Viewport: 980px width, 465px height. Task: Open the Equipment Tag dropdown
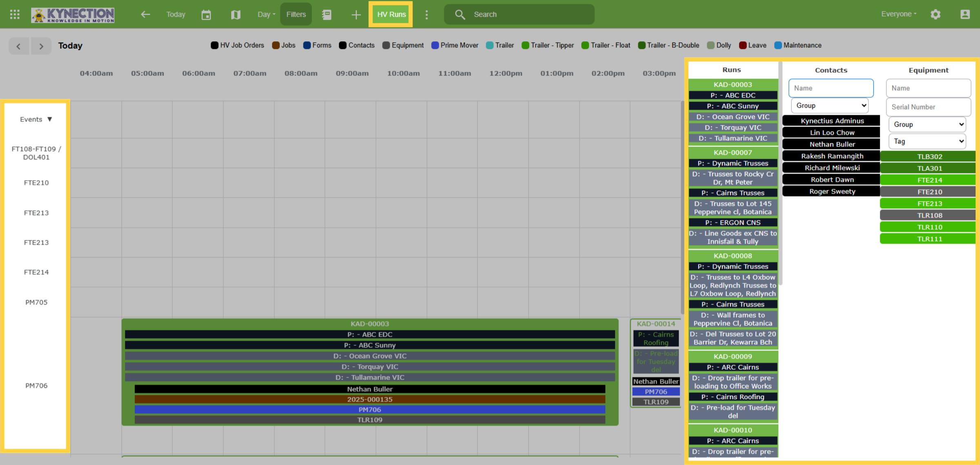pos(927,141)
